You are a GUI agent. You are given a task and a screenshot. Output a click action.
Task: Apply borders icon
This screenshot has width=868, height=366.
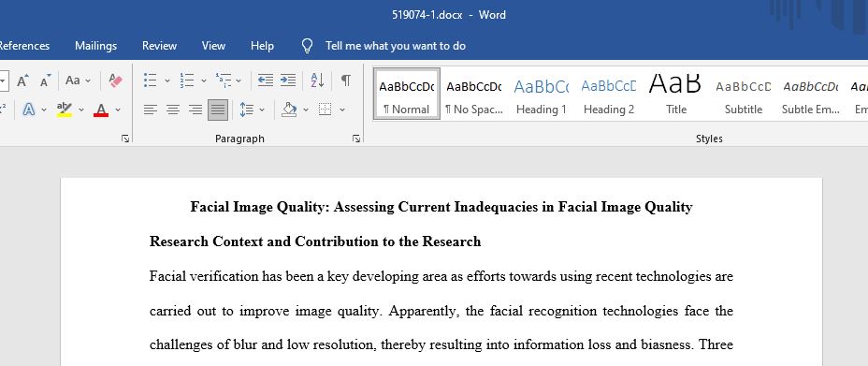[x=325, y=110]
